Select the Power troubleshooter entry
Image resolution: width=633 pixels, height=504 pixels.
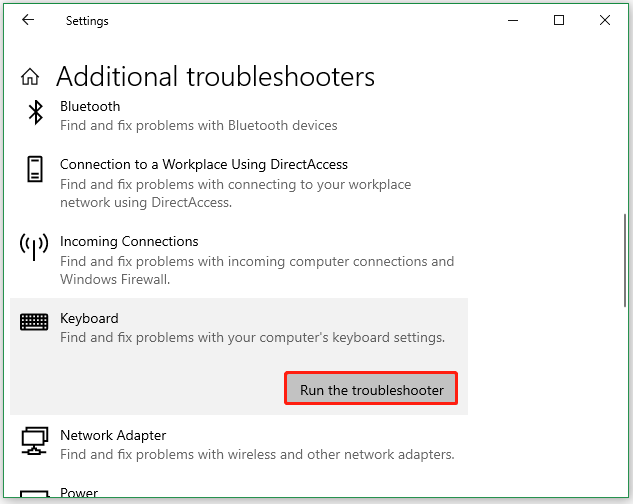[78, 494]
